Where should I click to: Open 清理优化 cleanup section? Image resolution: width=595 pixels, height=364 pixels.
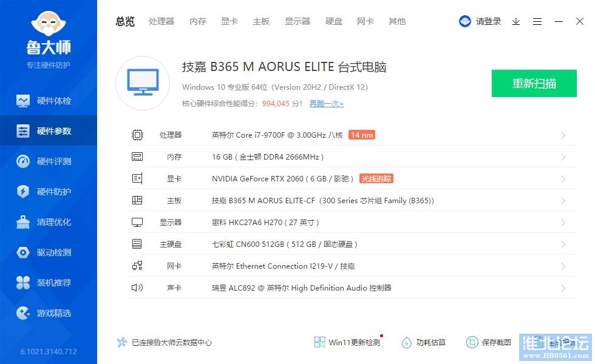[x=49, y=222]
